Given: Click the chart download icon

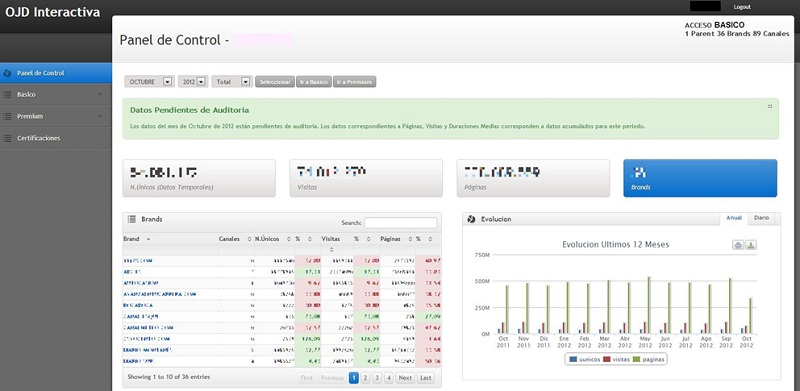Looking at the screenshot, I should point(751,245).
